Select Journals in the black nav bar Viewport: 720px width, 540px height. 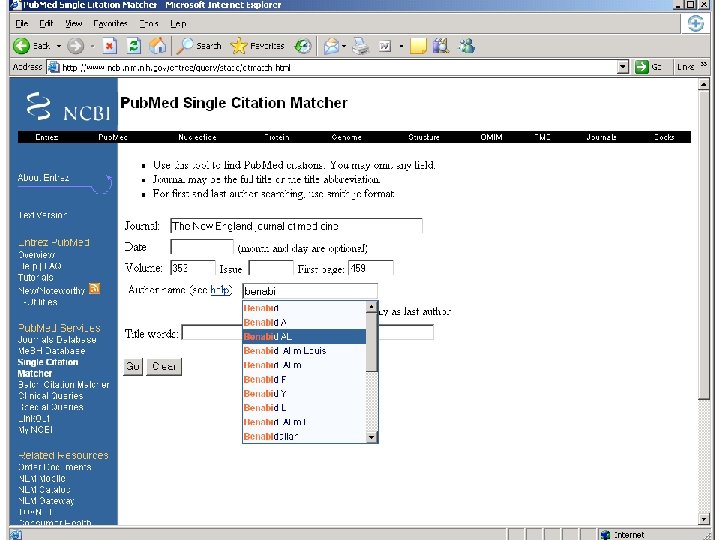602,137
